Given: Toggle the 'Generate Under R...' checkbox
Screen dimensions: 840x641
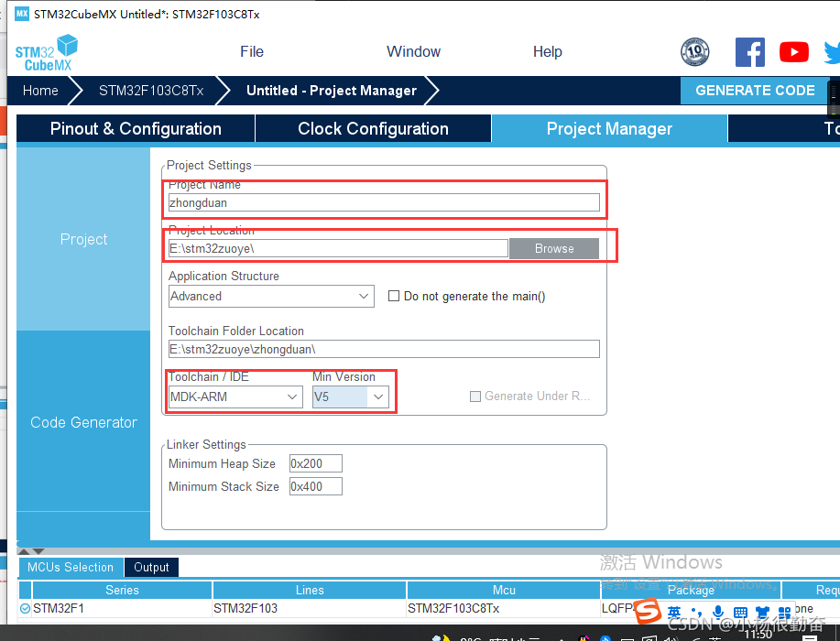Looking at the screenshot, I should [475, 397].
